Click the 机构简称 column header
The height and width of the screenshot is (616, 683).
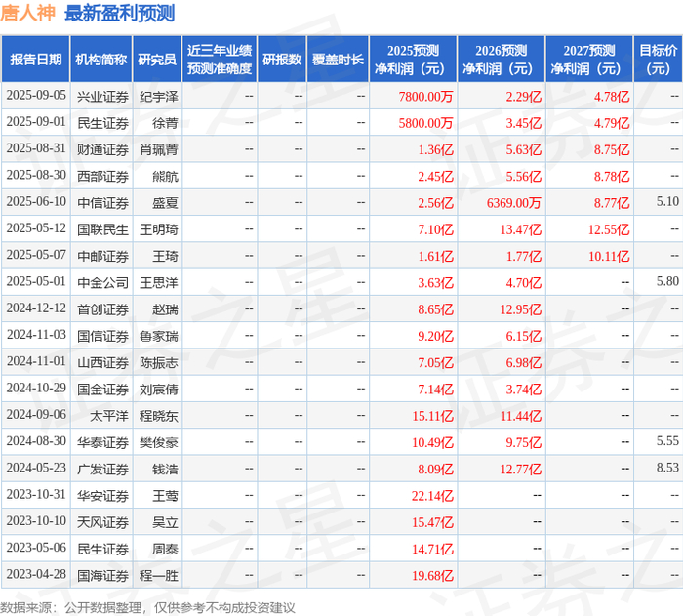pyautogui.click(x=101, y=60)
